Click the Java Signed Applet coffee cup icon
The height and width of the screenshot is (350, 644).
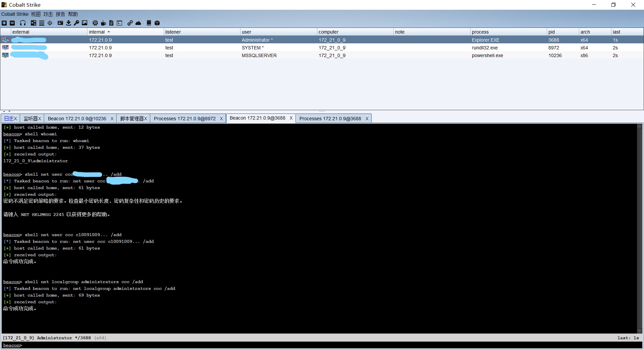point(103,23)
